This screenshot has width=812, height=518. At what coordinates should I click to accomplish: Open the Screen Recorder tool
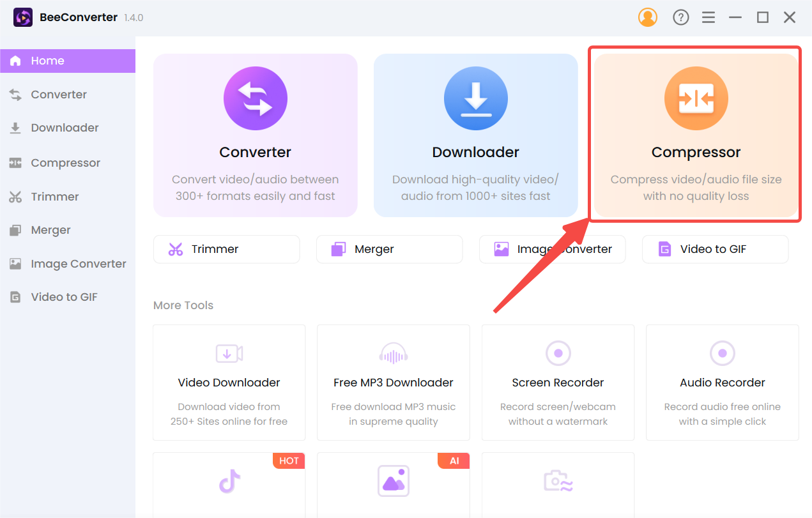point(558,383)
